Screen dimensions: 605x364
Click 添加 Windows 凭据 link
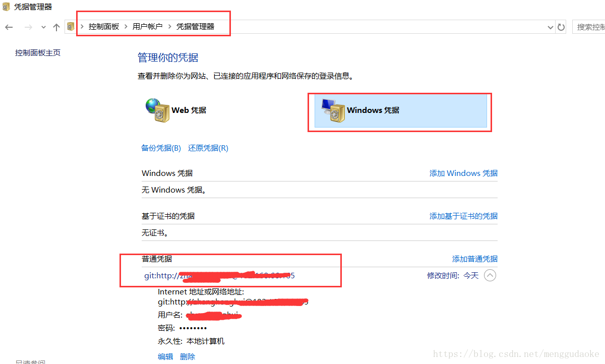(463, 173)
